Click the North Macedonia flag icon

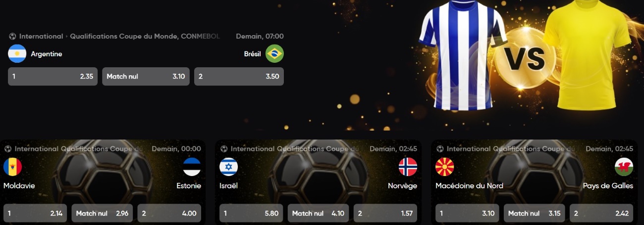click(444, 167)
